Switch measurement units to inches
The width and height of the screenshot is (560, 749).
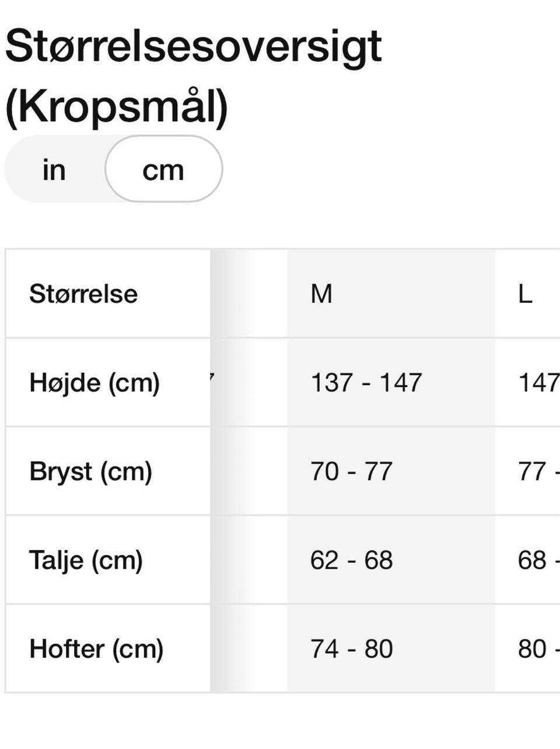point(54,170)
